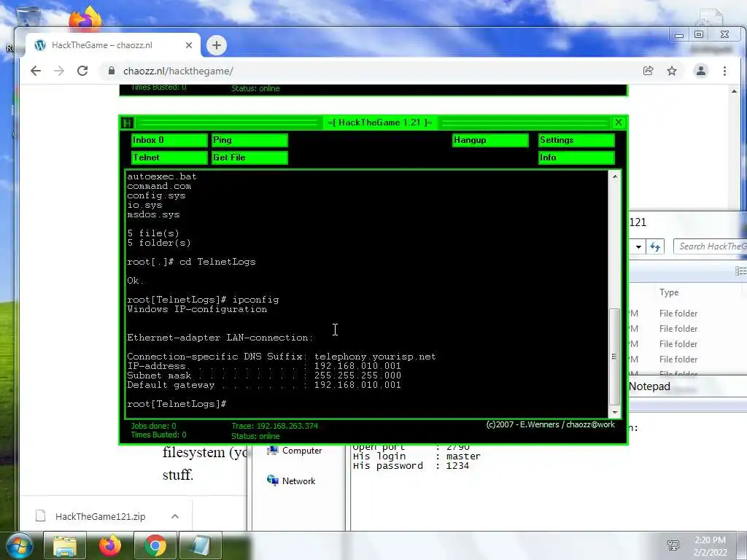Click the Jobs done: 0 status text

point(153,426)
